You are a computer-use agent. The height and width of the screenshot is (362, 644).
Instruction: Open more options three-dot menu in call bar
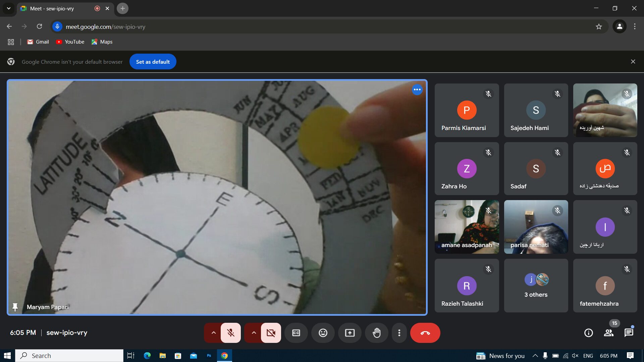tap(399, 333)
